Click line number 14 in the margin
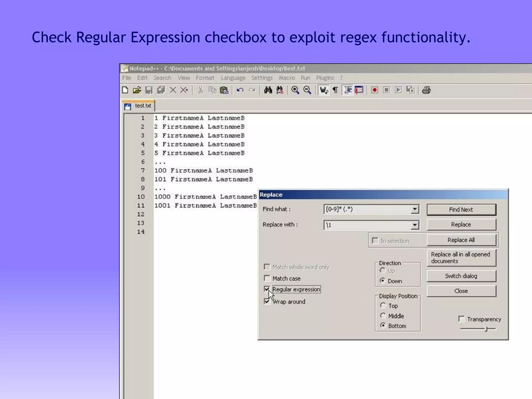532x399 pixels. tap(141, 231)
